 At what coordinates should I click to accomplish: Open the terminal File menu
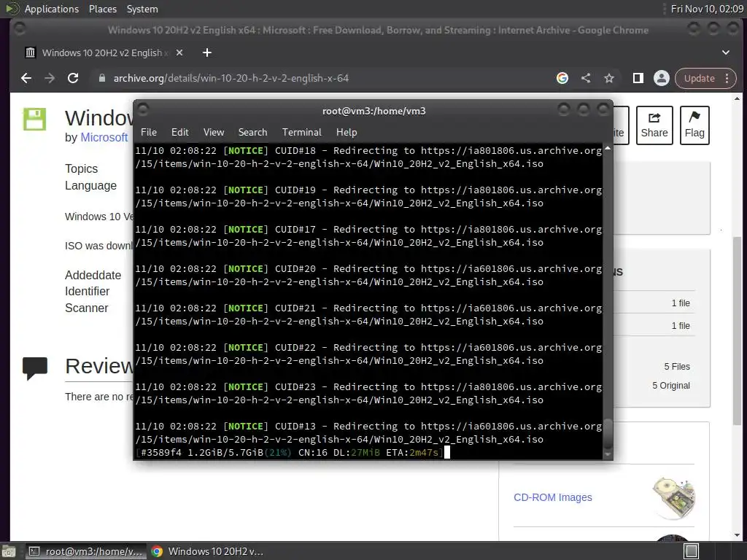pyautogui.click(x=149, y=132)
